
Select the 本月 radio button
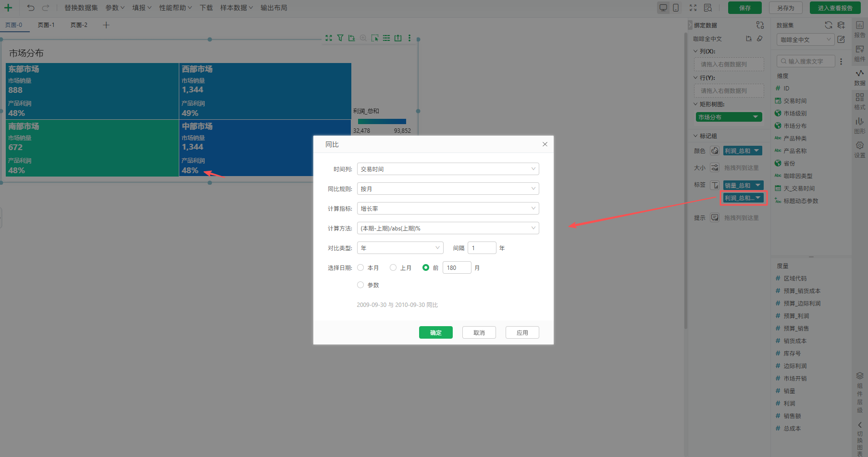tap(360, 268)
